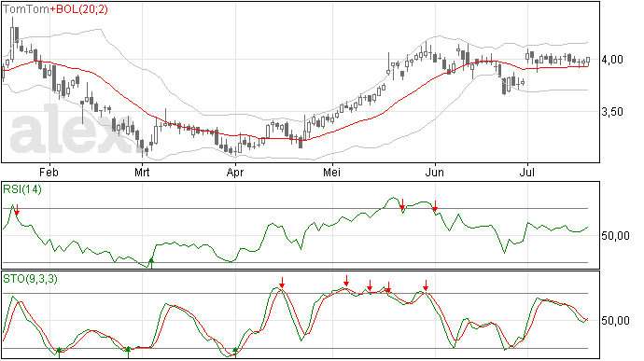Click the RSI green buy arrow near Mrt
Image resolution: width=644 pixels, height=361 pixels.
[151, 263]
